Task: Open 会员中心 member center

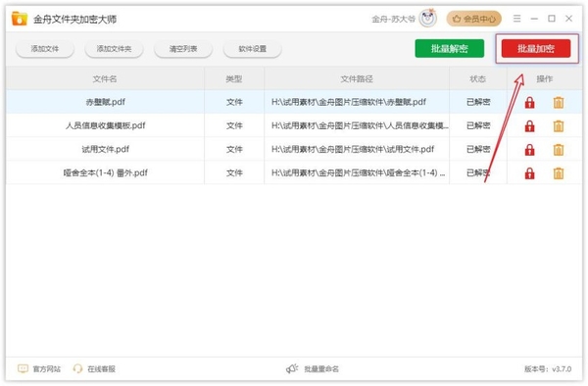Action: pos(474,19)
